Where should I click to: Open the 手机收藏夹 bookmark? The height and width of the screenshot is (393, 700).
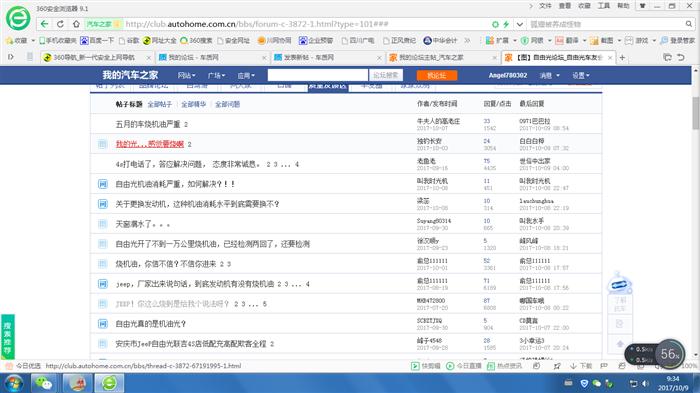click(58, 41)
